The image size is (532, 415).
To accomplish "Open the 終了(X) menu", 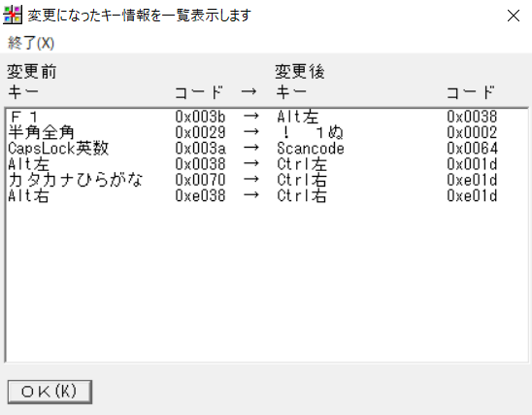I will point(31,43).
